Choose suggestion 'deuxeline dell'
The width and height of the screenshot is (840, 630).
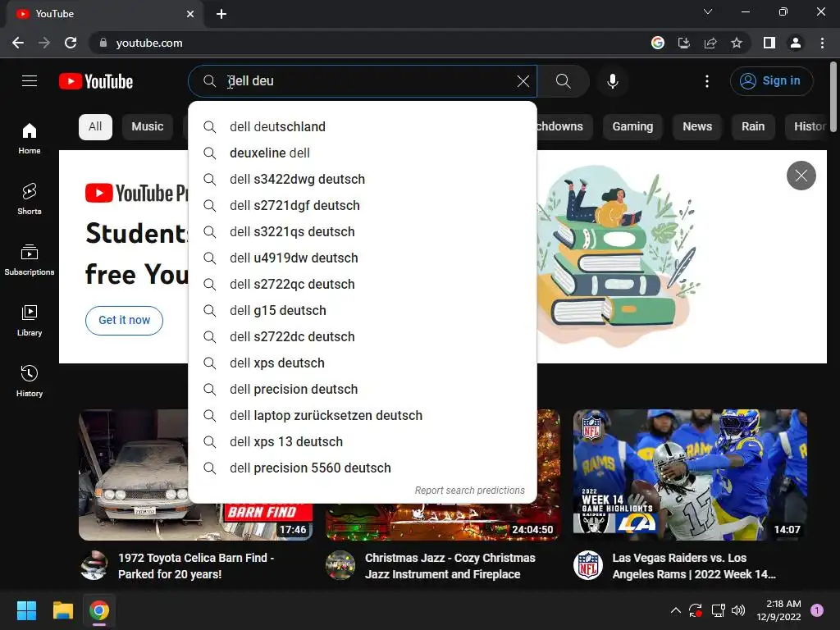363,153
